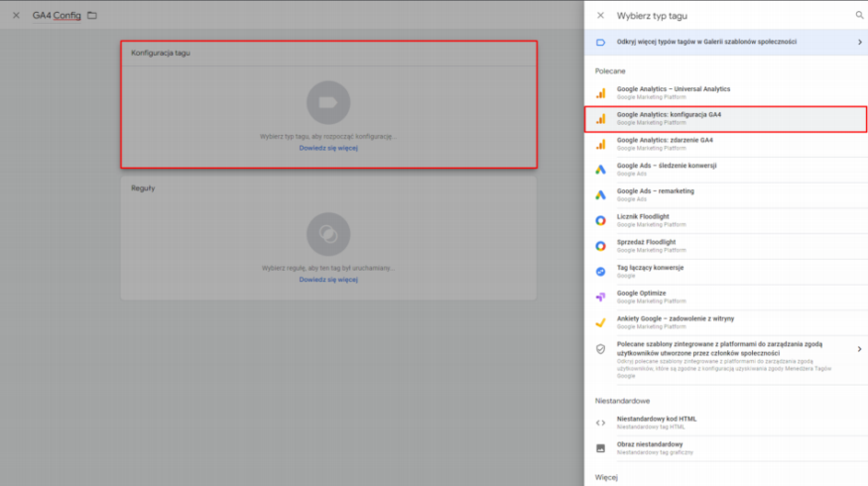Click Dowiedz się więcej link under Konfiguracja tagu
The height and width of the screenshot is (486, 868).
tap(328, 148)
